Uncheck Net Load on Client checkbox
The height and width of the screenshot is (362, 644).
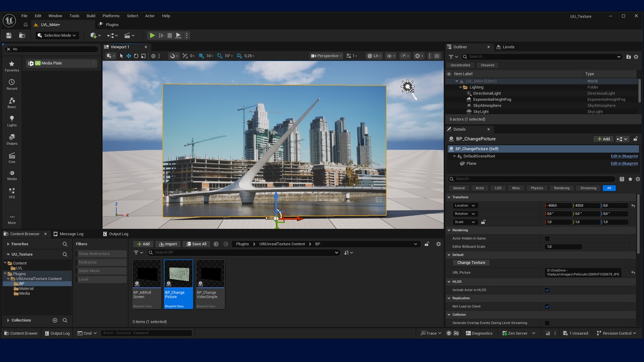click(x=547, y=306)
